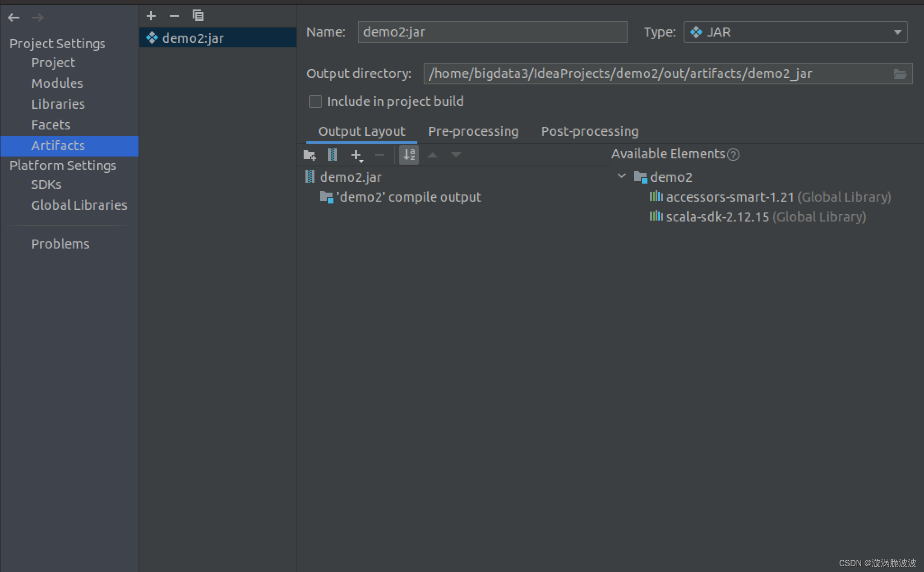Toggle sort elements by names and types

point(409,155)
